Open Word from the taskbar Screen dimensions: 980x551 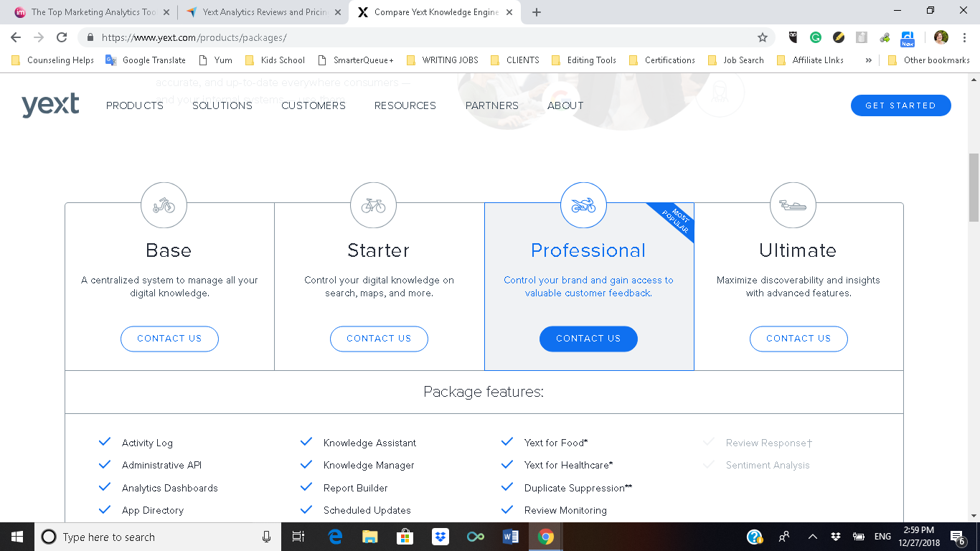pyautogui.click(x=511, y=537)
